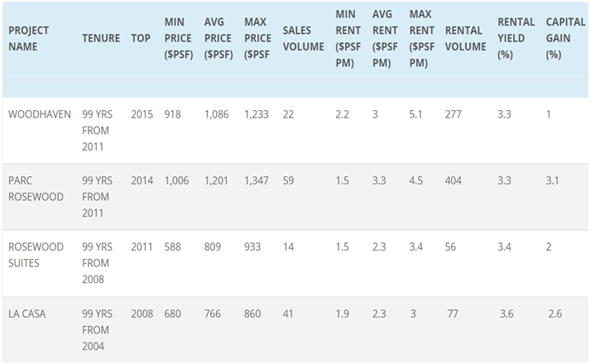The width and height of the screenshot is (590, 364).
Task: Click max price value 1,233
Action: click(x=257, y=115)
